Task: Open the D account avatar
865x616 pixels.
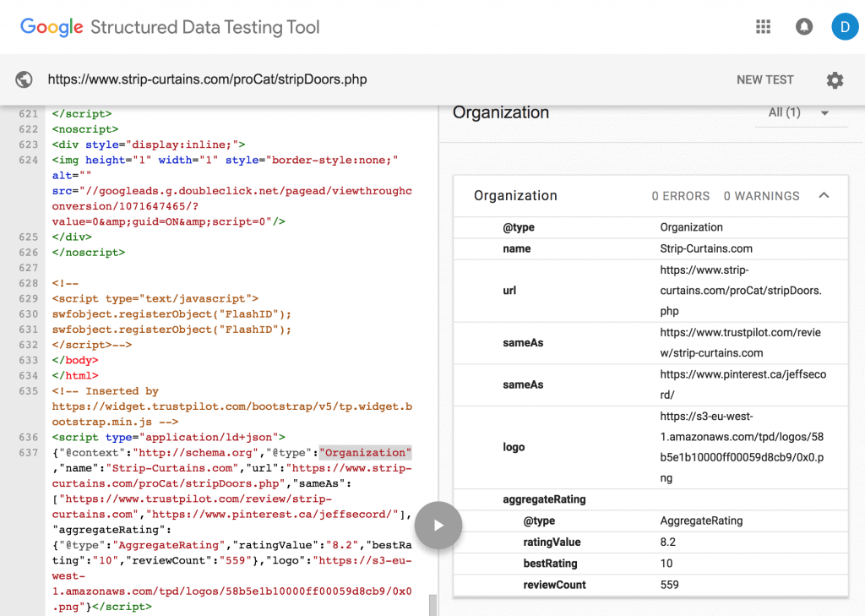Action: tap(845, 26)
